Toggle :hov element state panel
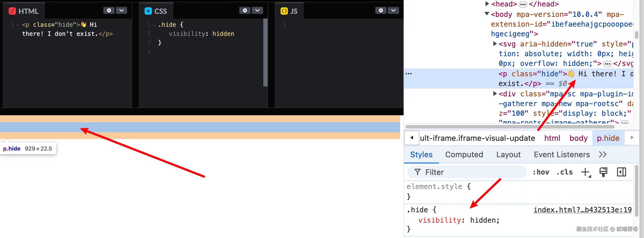 click(x=541, y=172)
